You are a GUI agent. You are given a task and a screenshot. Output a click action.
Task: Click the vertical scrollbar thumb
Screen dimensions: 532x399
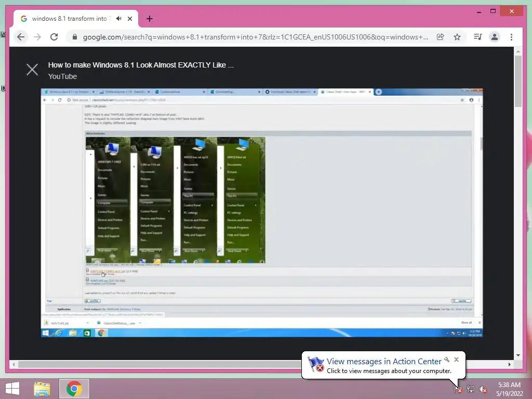(518, 81)
